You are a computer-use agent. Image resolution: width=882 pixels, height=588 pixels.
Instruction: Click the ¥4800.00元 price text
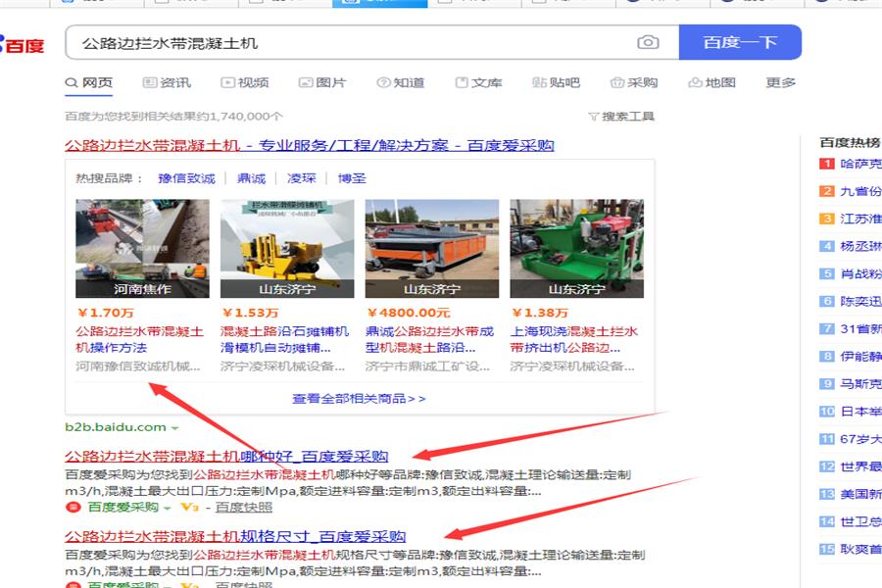[409, 313]
